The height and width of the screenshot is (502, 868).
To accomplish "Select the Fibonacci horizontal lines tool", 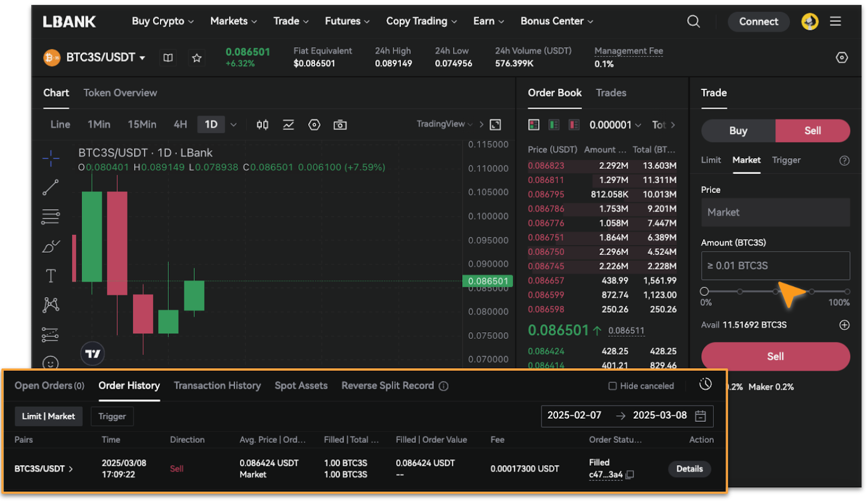I will (x=50, y=217).
